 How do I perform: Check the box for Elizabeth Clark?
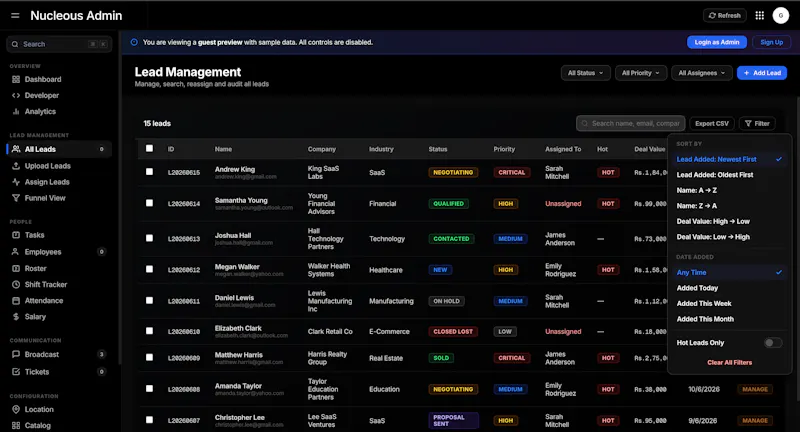[x=149, y=331]
